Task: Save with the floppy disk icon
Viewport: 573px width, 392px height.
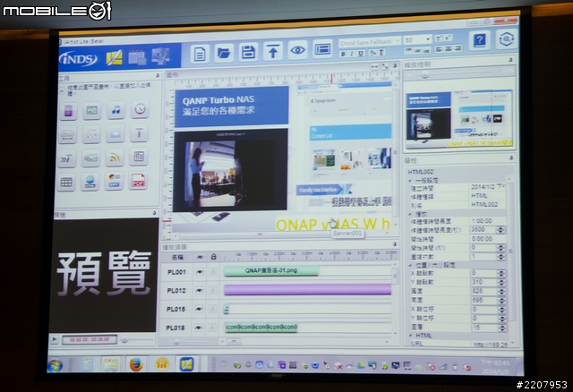Action: (x=248, y=52)
